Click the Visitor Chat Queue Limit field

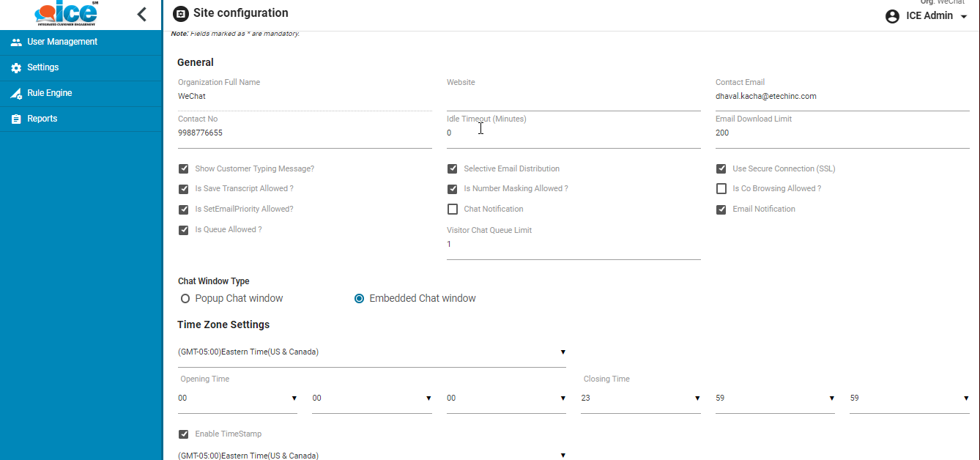pos(573,245)
